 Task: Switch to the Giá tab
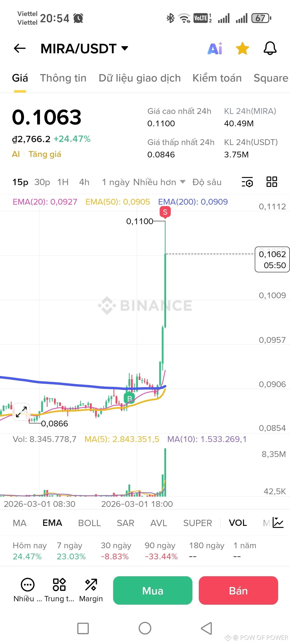tap(20, 78)
